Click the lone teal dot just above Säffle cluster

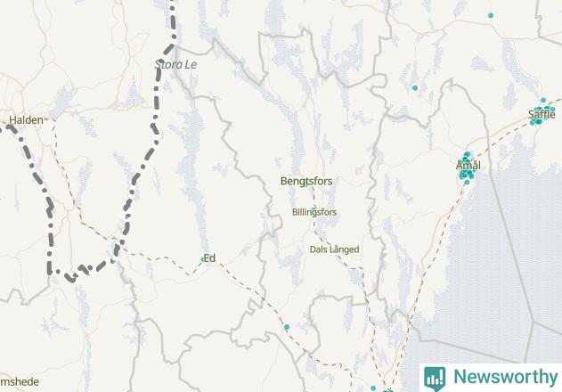click(543, 100)
